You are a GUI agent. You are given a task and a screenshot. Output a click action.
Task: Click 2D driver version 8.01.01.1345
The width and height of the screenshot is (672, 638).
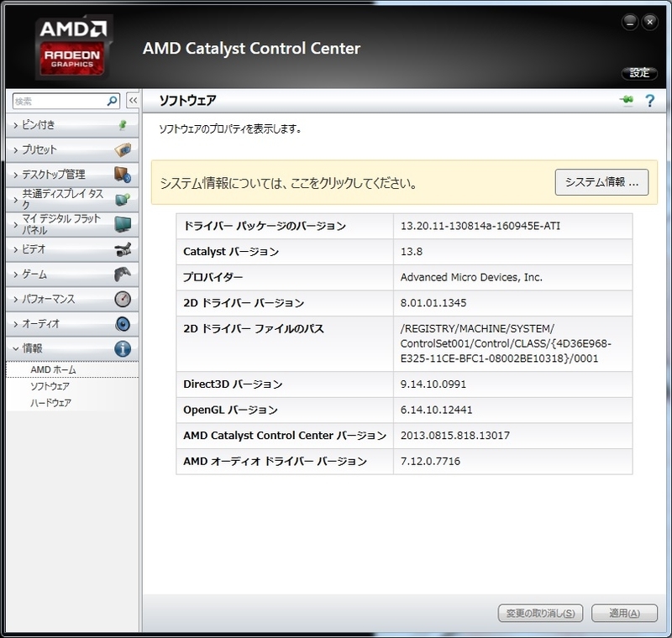433,303
